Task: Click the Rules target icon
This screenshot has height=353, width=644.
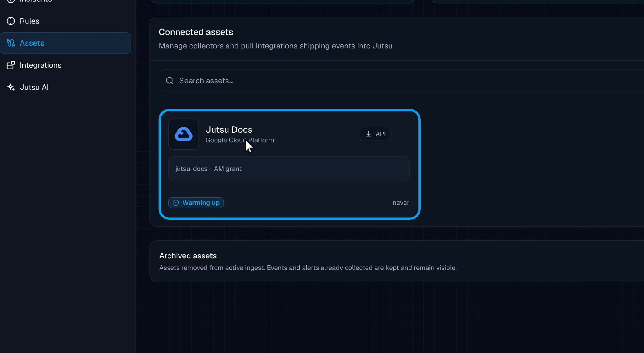Action: click(11, 21)
